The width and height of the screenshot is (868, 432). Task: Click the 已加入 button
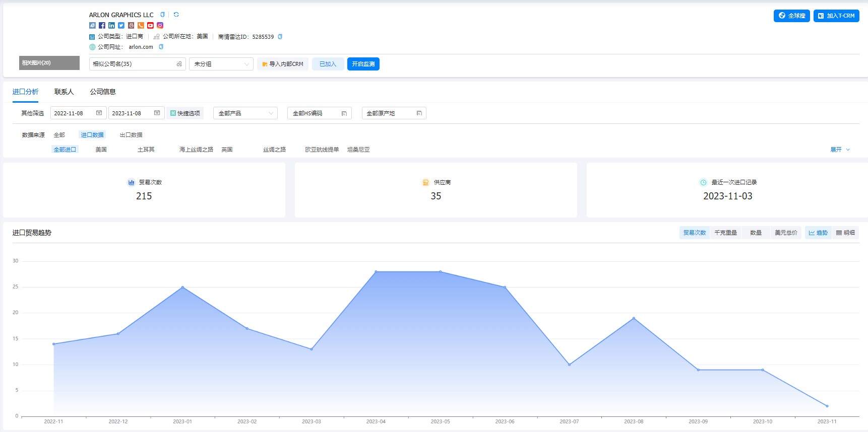(x=328, y=64)
